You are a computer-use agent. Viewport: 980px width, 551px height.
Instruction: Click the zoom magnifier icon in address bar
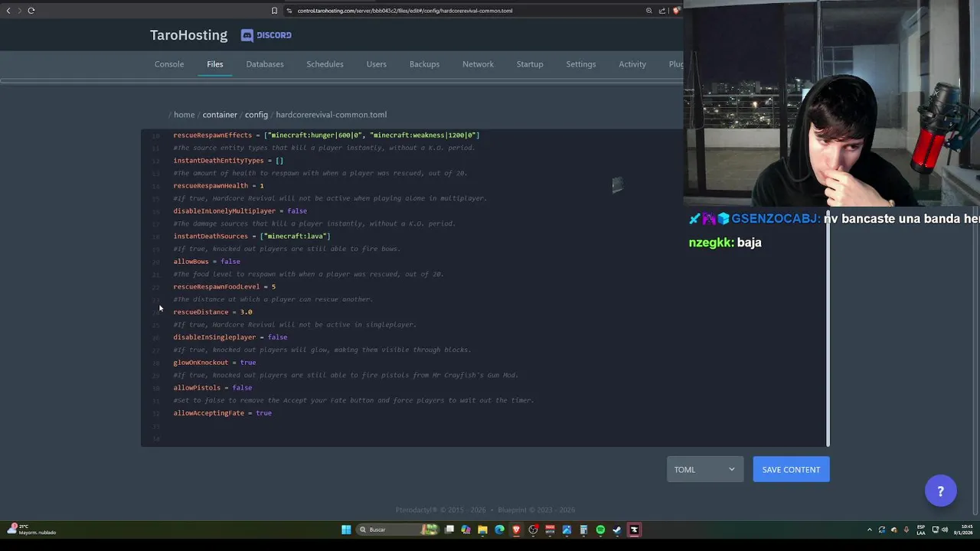(x=649, y=11)
